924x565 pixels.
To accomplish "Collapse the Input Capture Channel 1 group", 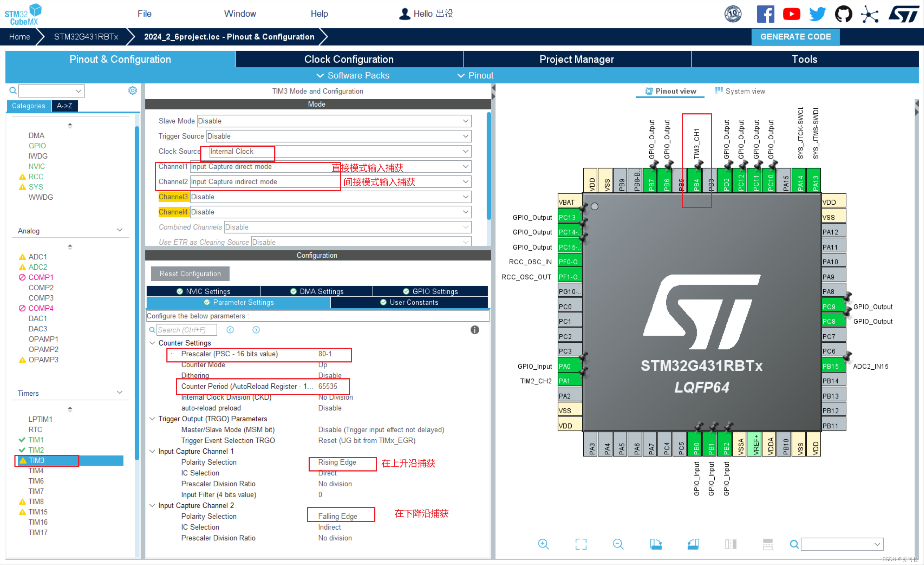I will coord(152,451).
